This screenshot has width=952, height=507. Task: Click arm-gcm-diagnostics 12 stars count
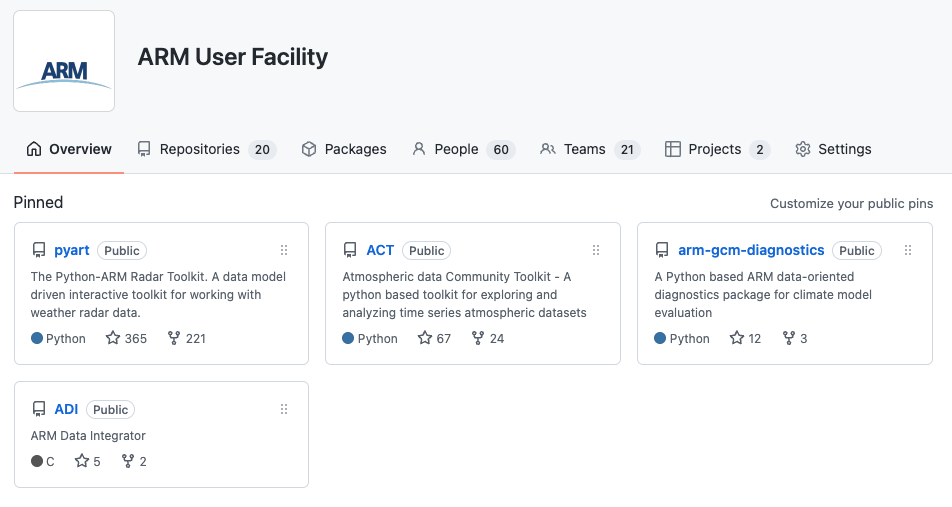tap(745, 338)
